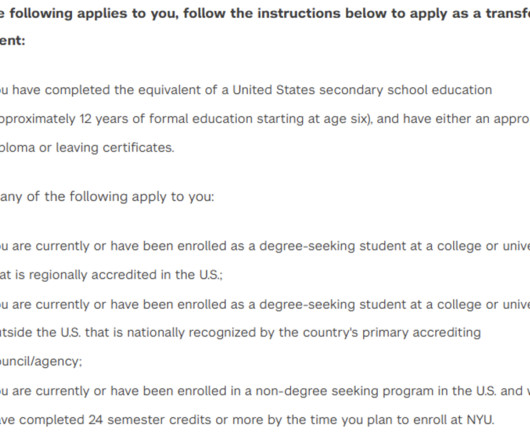
Task: Click the bold 'ent:' heading continuation text
Action: (13, 41)
